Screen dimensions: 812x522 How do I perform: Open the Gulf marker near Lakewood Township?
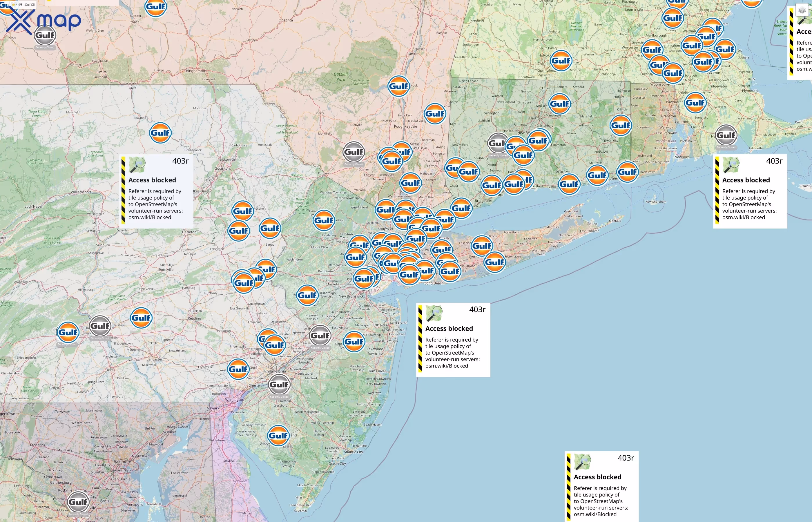click(x=354, y=341)
